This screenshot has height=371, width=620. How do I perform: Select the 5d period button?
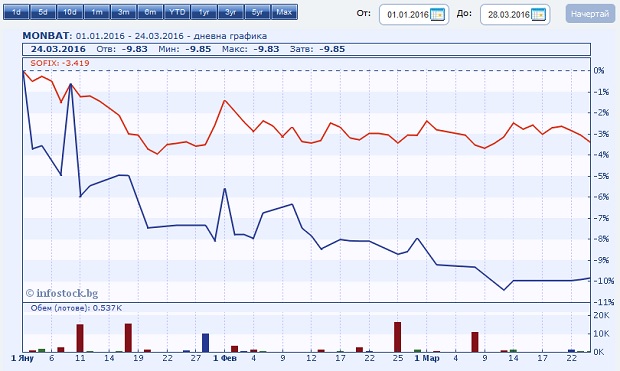click(x=43, y=12)
